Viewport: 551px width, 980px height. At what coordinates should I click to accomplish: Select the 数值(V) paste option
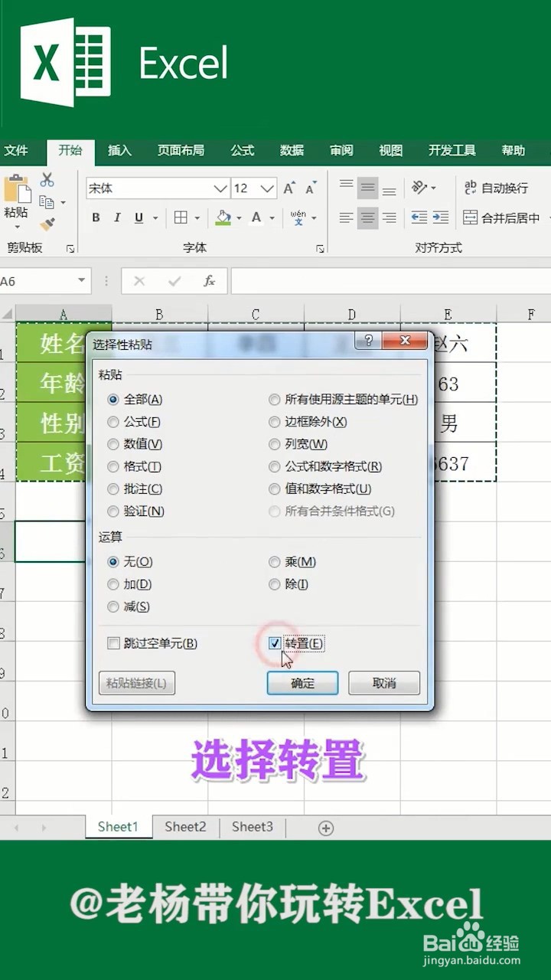coord(135,443)
